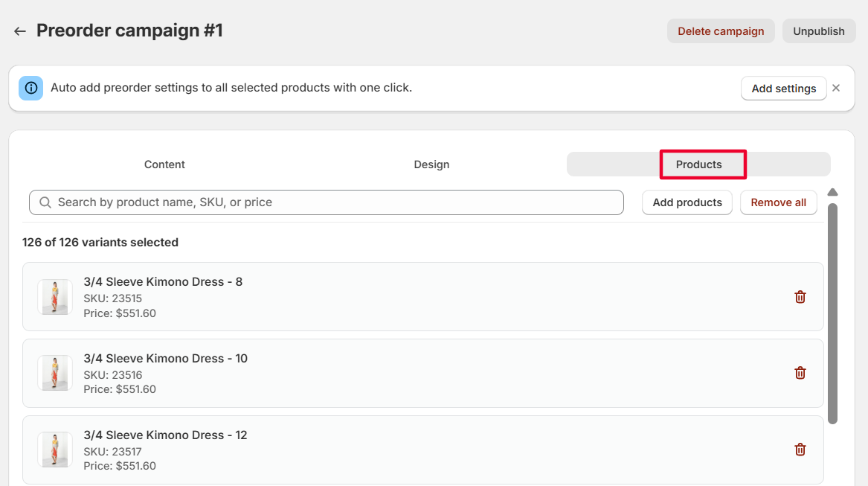Click Remove all button

coord(778,202)
